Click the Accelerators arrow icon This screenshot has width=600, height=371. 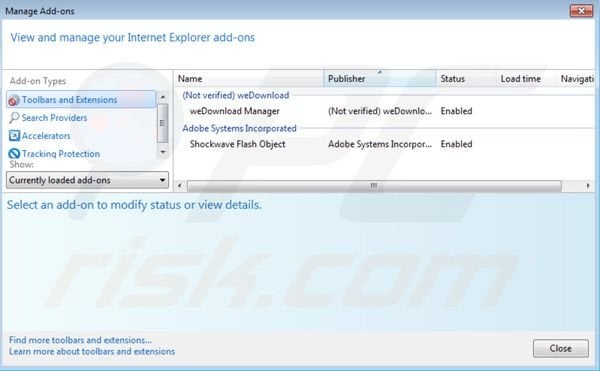pyautogui.click(x=14, y=135)
